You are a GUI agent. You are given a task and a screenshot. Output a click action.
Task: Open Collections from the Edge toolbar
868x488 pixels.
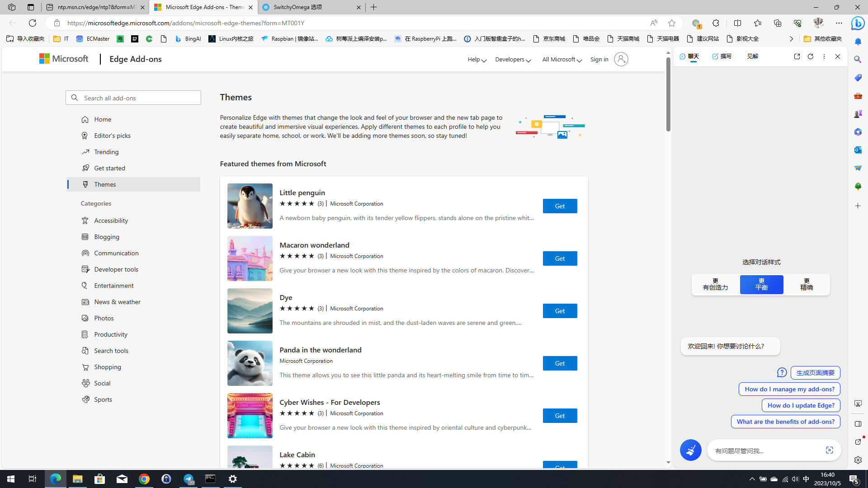coord(777,23)
